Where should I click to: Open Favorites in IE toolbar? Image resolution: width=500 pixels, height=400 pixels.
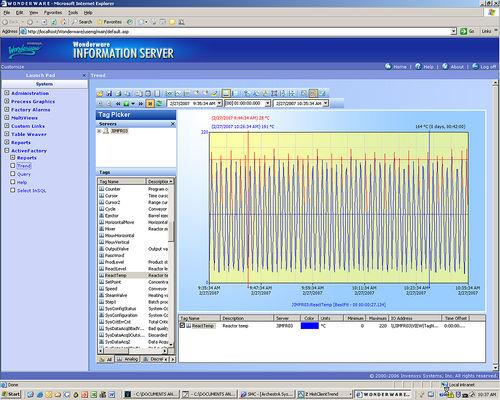109,22
